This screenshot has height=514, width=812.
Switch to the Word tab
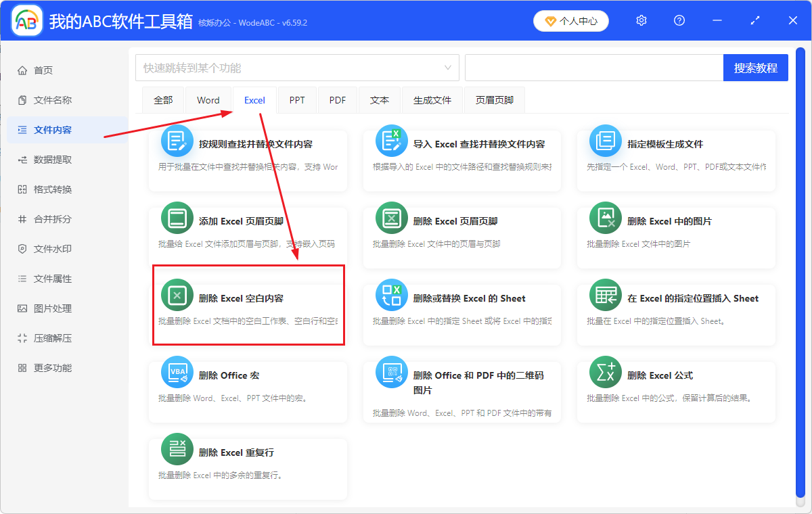208,99
